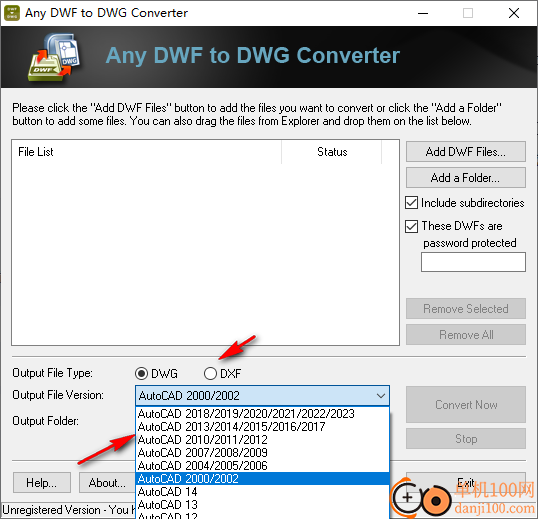
Task: Choose AutoCAD 14 in the version list
Action: [x=262, y=492]
